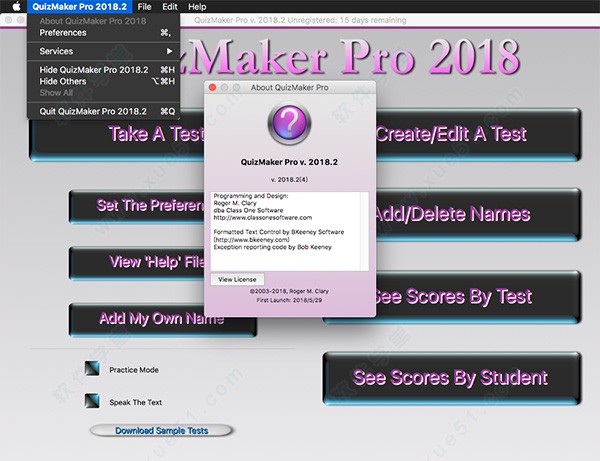The height and width of the screenshot is (461, 600).
Task: Expand the Services submenu arrow
Action: 169,51
